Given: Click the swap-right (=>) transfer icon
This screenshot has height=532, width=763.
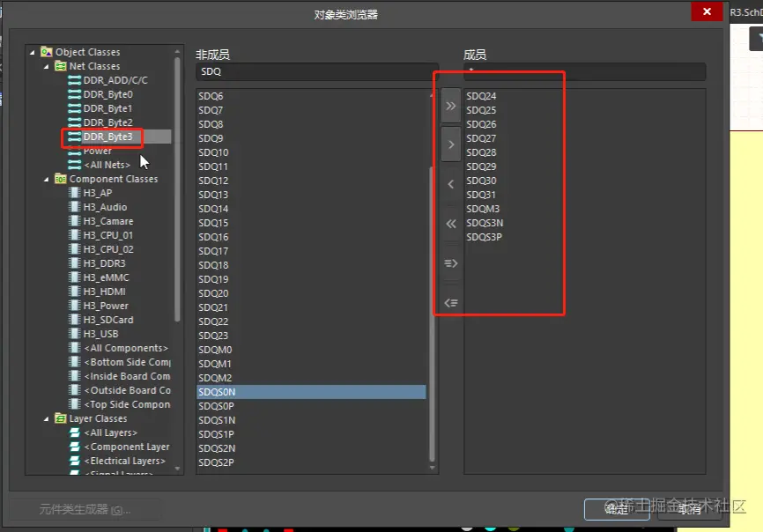Looking at the screenshot, I should pos(450,262).
